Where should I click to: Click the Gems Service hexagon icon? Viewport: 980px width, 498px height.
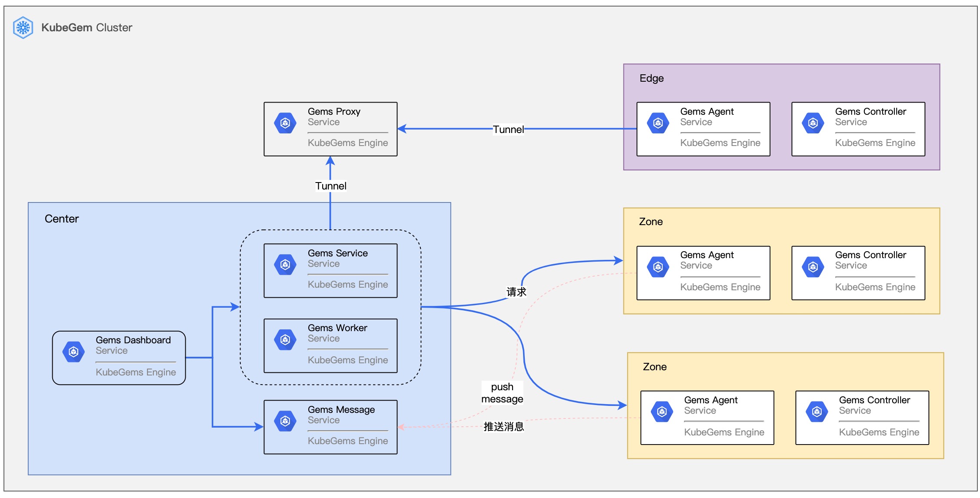click(285, 265)
